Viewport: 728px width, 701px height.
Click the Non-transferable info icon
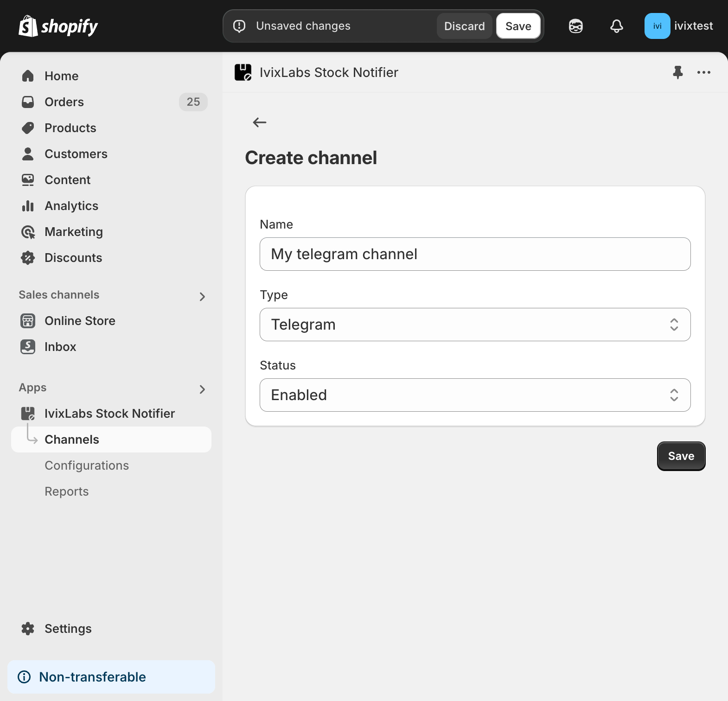(x=24, y=677)
